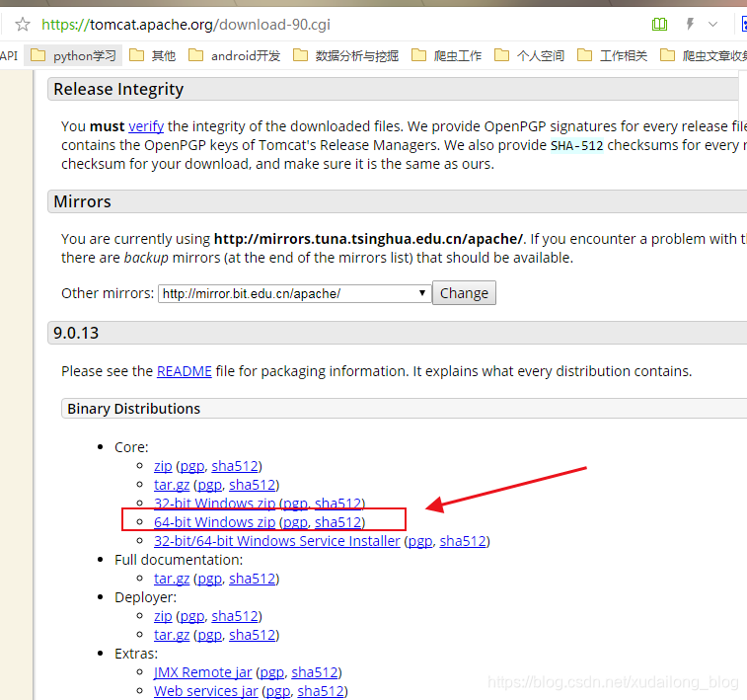Download the Core zip link
This screenshot has width=747, height=700.
click(163, 466)
